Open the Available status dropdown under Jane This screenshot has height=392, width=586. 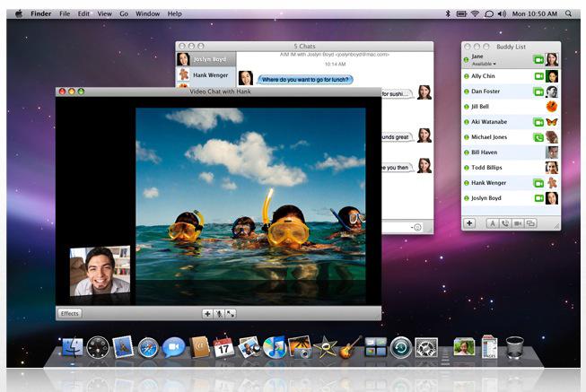click(484, 64)
